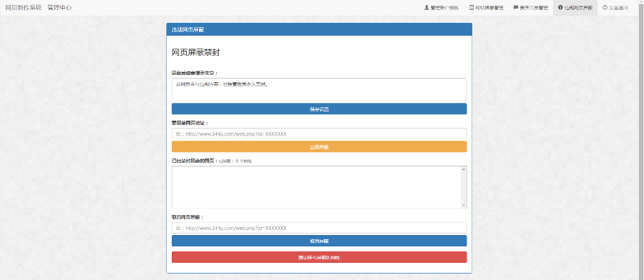Viewport: 644px width, 280px height.
Task: Go to the member management nav item with speech-bubble icon
Action: [x=531, y=8]
